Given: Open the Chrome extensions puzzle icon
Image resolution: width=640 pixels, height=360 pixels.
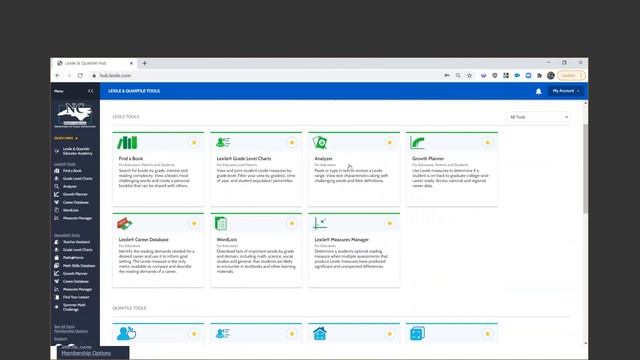Looking at the screenshot, I should [x=539, y=76].
